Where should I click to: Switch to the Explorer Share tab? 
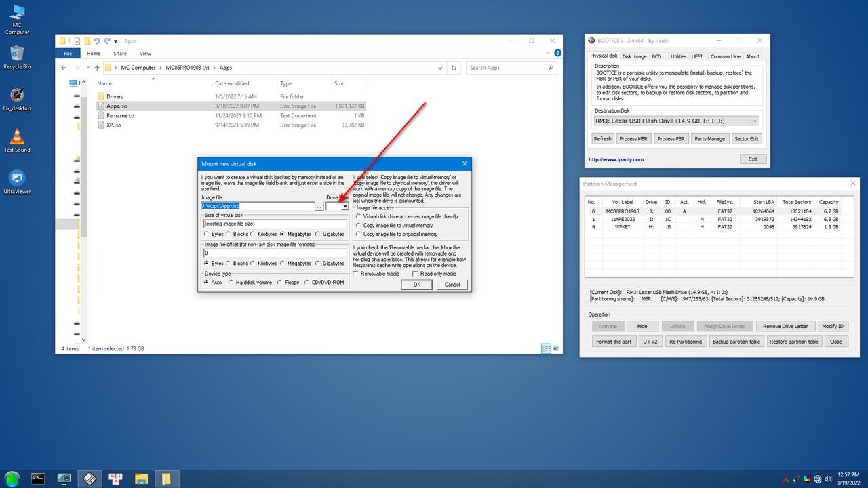(x=120, y=53)
